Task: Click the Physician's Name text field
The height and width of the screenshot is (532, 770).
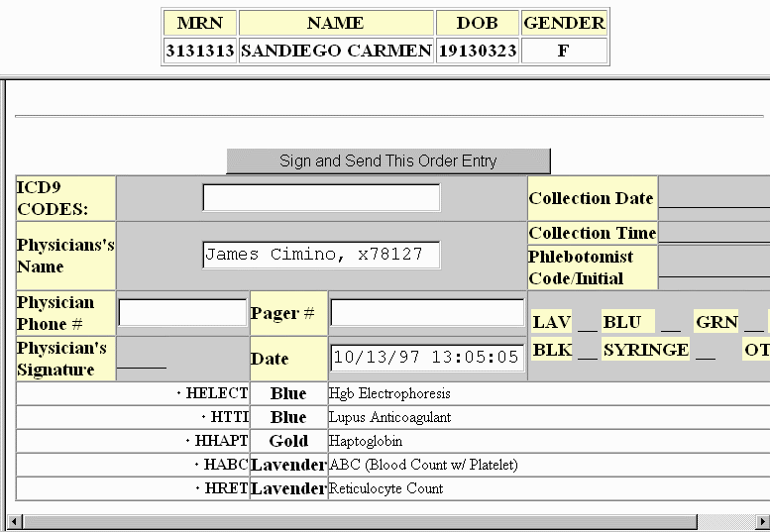Action: point(321,256)
